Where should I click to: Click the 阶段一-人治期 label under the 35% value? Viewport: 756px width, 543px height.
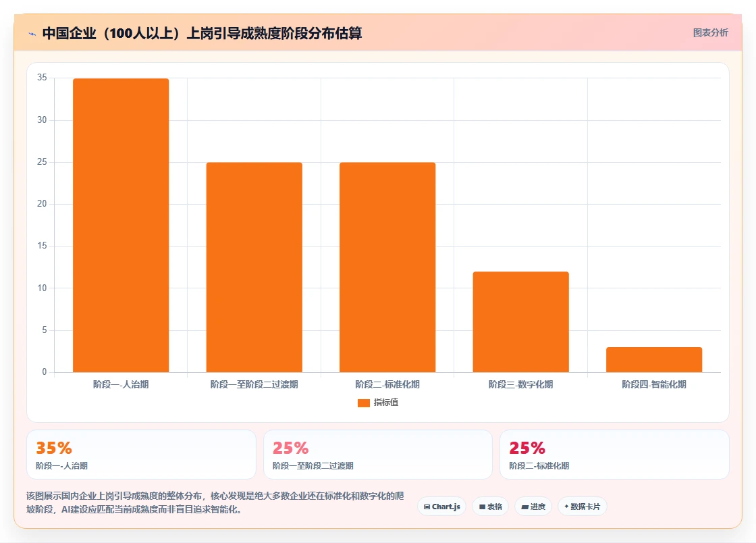61,466
